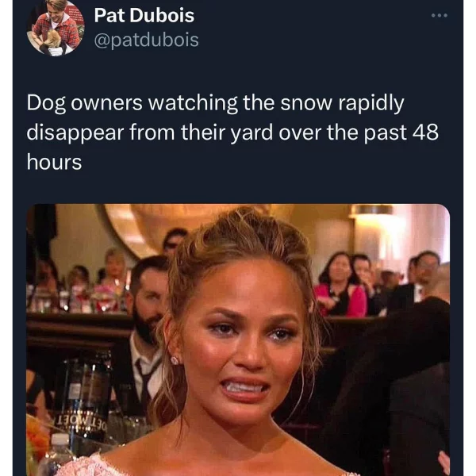Open the @patdubois handle link
The width and height of the screenshot is (476, 476).
(146, 40)
